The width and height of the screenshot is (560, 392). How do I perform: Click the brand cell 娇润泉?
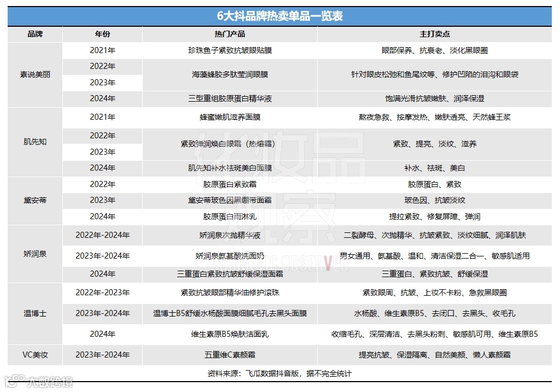pyautogui.click(x=35, y=254)
